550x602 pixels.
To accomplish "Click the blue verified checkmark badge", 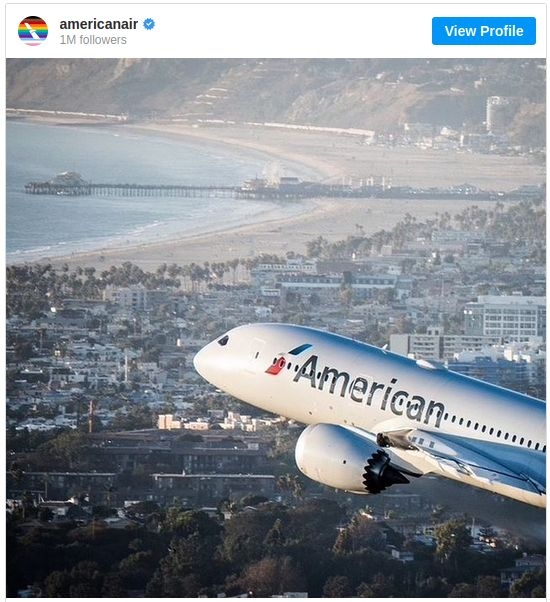I will (x=149, y=24).
